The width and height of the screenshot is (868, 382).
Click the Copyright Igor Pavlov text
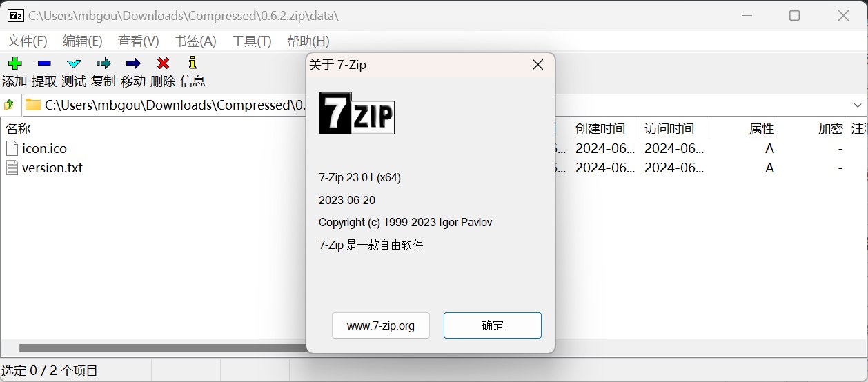coord(406,222)
